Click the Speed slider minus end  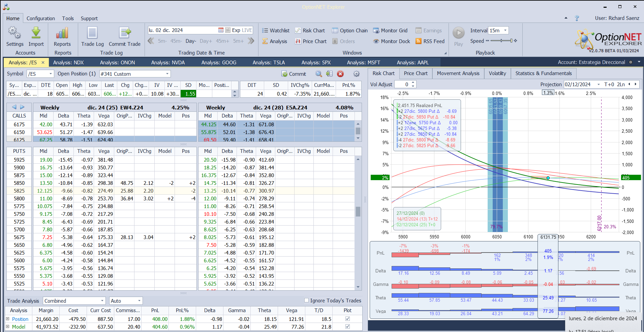(487, 41)
